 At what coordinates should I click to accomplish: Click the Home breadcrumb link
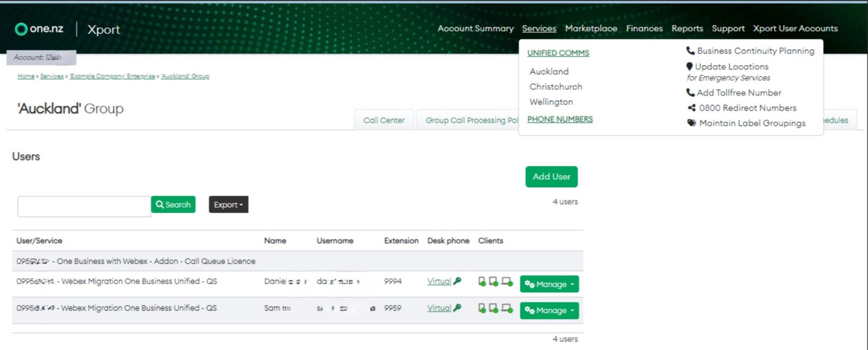[26, 76]
